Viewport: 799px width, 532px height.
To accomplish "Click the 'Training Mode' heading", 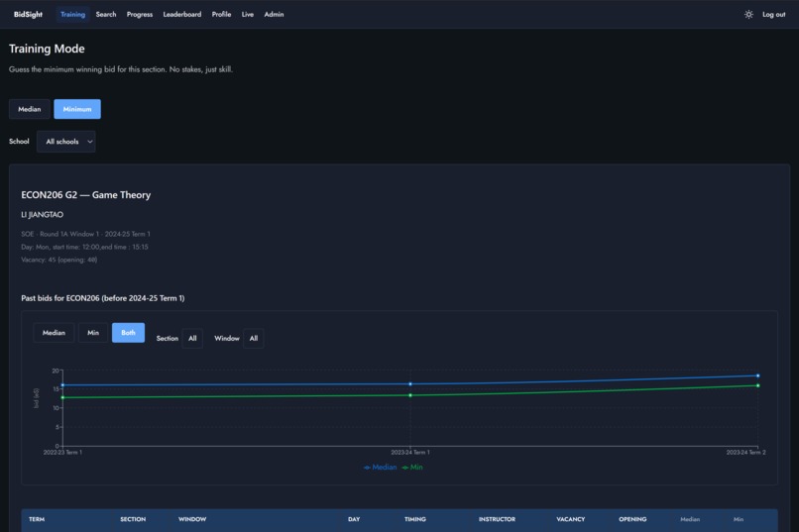I will click(47, 49).
